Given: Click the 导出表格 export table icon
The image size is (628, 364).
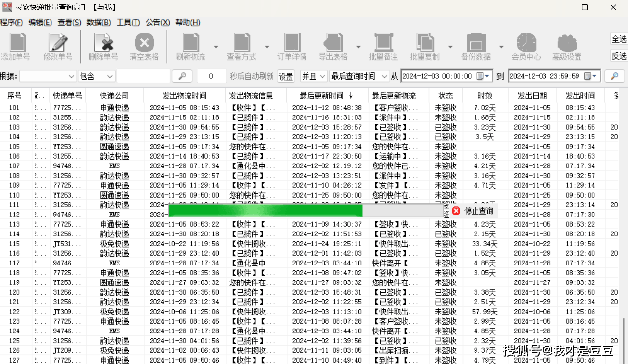Looking at the screenshot, I should pos(333,43).
